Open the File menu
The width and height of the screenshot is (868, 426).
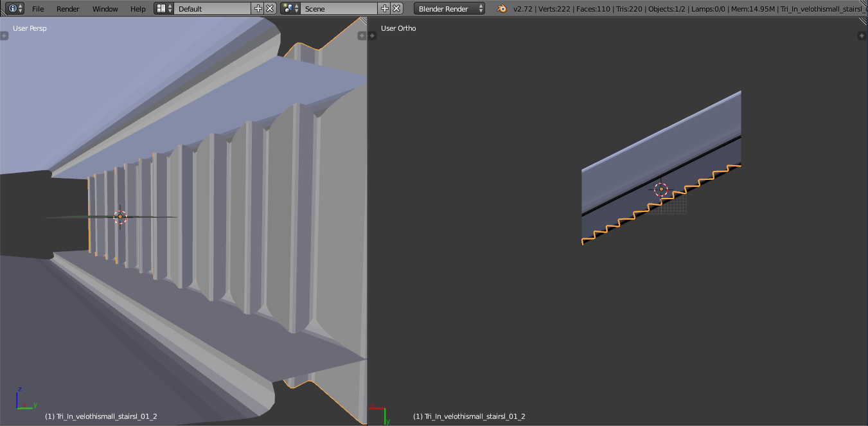pyautogui.click(x=38, y=8)
